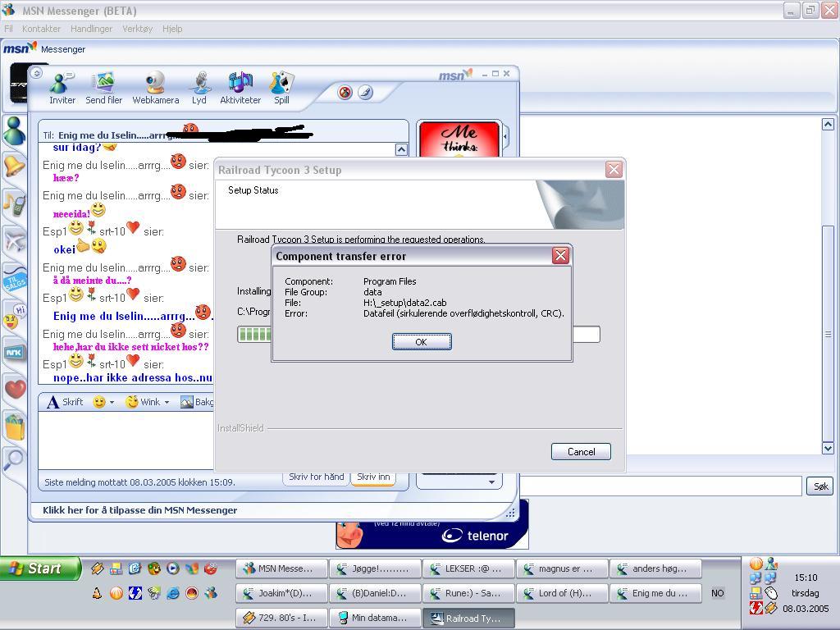Open the magnifier search tab in sidebar
Screen dimensions: 840x630
coord(14,459)
